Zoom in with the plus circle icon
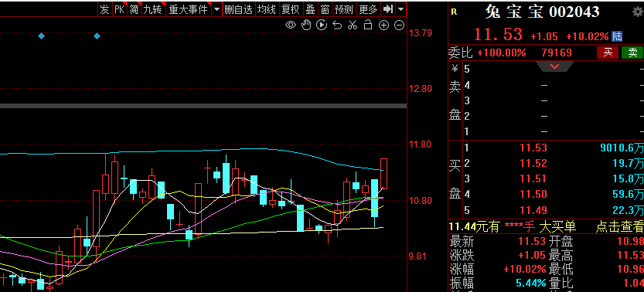Screen dimensions: 644x292 (x=383, y=25)
